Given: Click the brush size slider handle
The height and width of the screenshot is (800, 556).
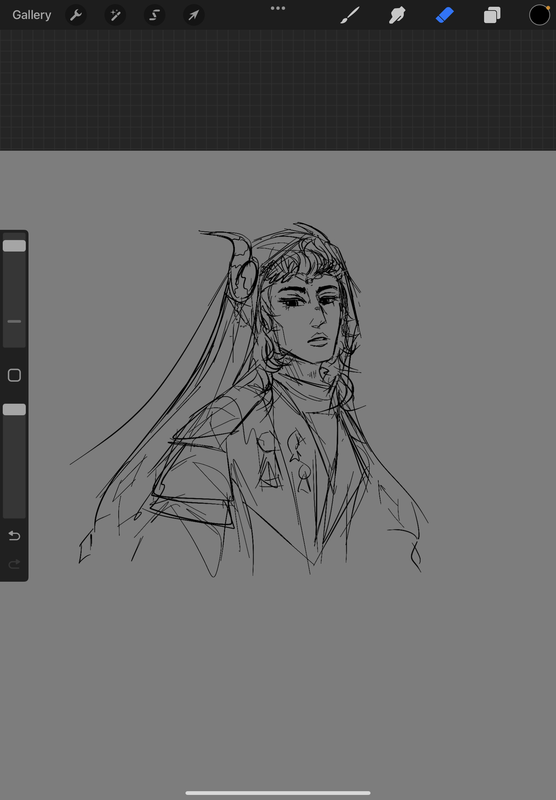Looking at the screenshot, I should pyautogui.click(x=14, y=246).
